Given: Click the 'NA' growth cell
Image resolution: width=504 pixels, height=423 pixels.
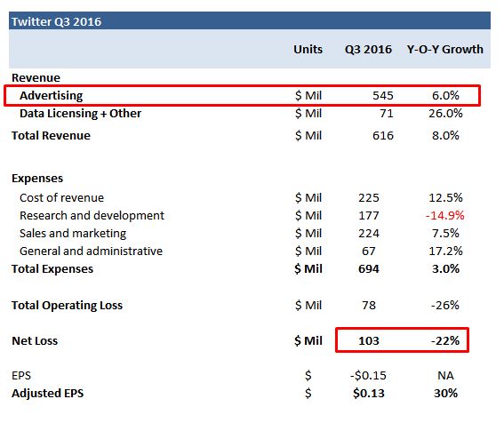Looking at the screenshot, I should [x=445, y=376].
